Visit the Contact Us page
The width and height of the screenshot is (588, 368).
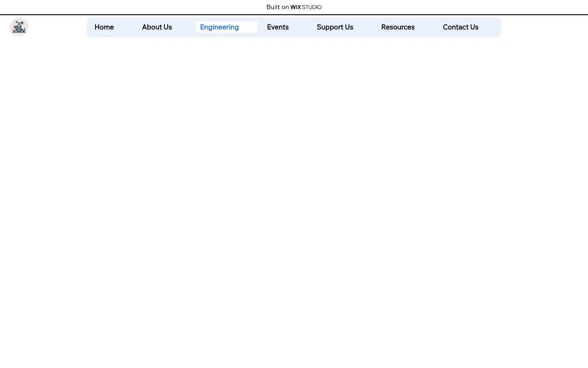click(x=461, y=27)
